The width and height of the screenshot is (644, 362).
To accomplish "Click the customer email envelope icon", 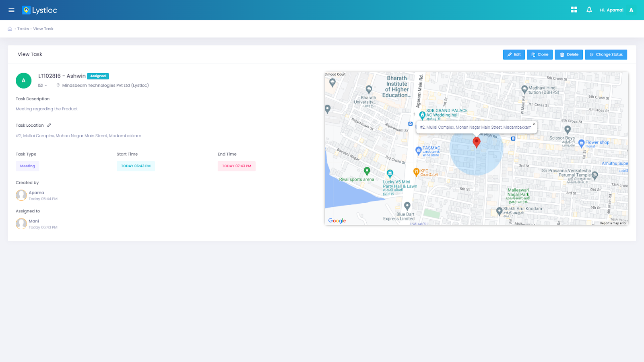I will (40, 85).
